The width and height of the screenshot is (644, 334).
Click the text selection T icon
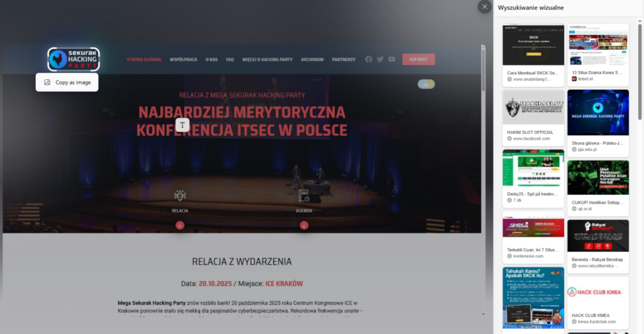click(x=182, y=124)
